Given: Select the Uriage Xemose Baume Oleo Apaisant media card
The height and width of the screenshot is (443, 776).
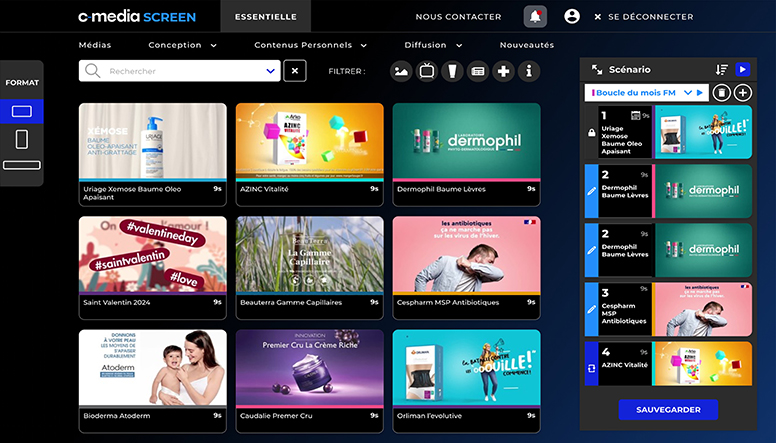Looking at the screenshot, I should (x=152, y=154).
